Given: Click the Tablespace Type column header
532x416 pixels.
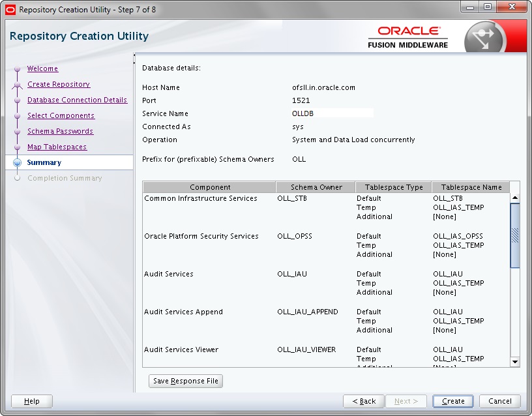Looking at the screenshot, I should [394, 187].
